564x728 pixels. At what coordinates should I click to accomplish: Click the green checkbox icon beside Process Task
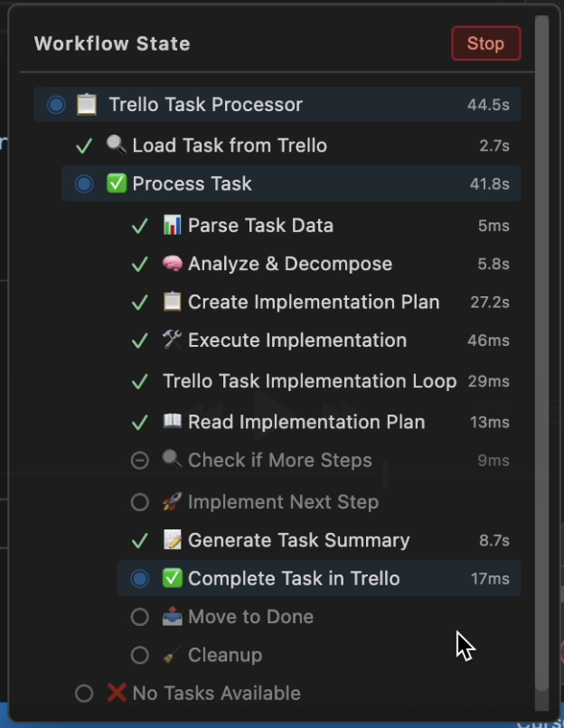point(115,183)
